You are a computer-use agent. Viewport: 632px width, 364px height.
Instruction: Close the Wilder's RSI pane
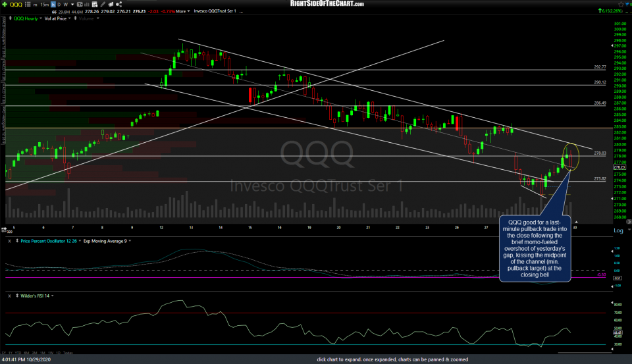point(9,296)
